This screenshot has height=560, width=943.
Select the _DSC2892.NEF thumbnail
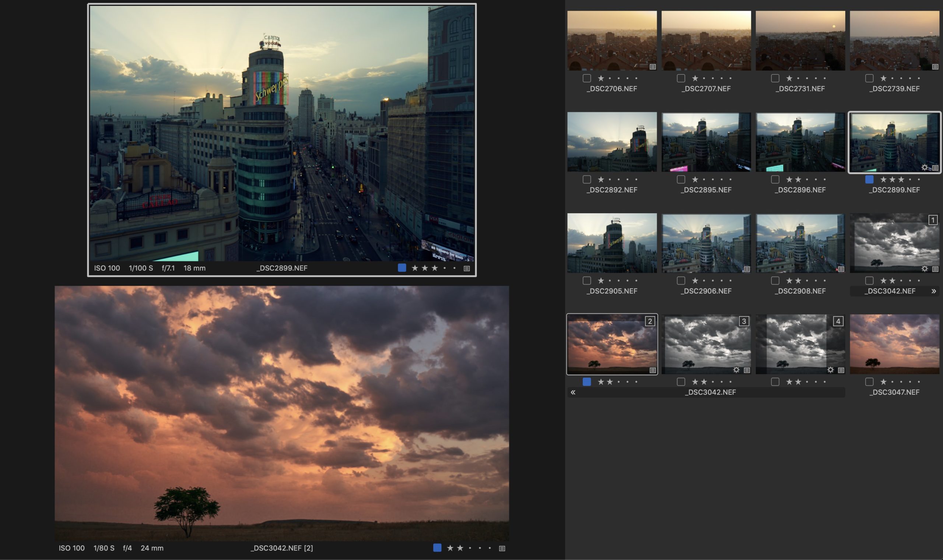point(612,142)
